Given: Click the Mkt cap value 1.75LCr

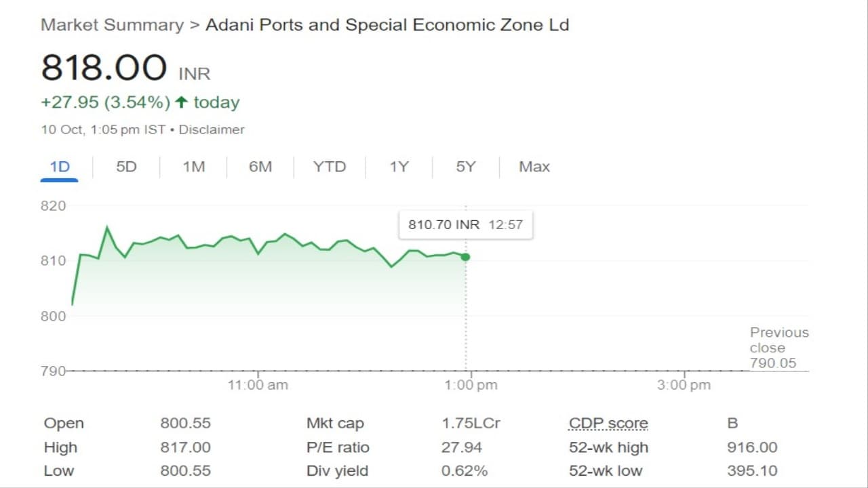Looking at the screenshot, I should coord(471,424).
